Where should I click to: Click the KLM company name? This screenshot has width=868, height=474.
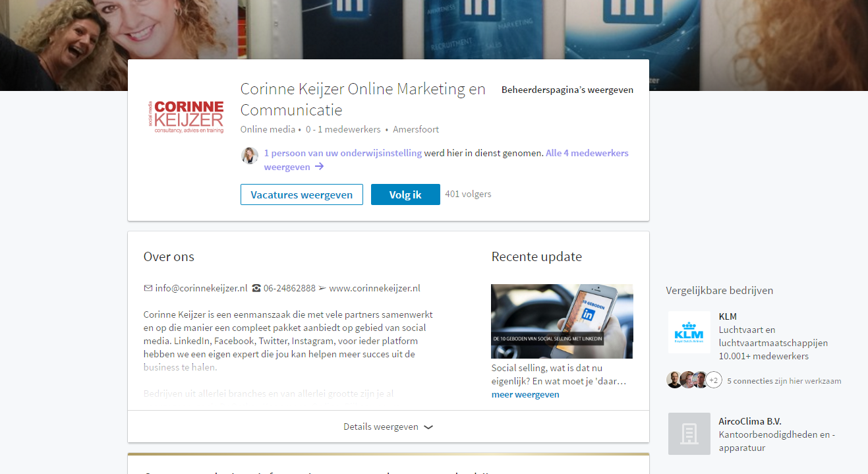pos(728,316)
